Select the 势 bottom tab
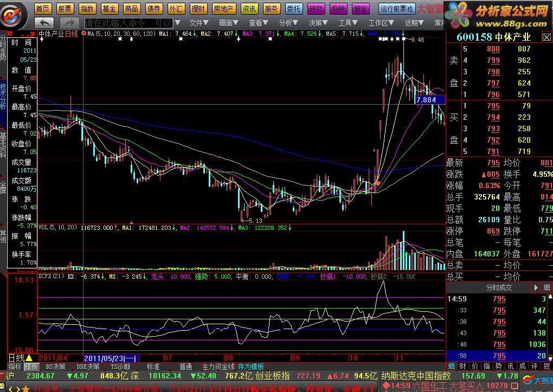This screenshot has width=553, height=392. point(499,366)
